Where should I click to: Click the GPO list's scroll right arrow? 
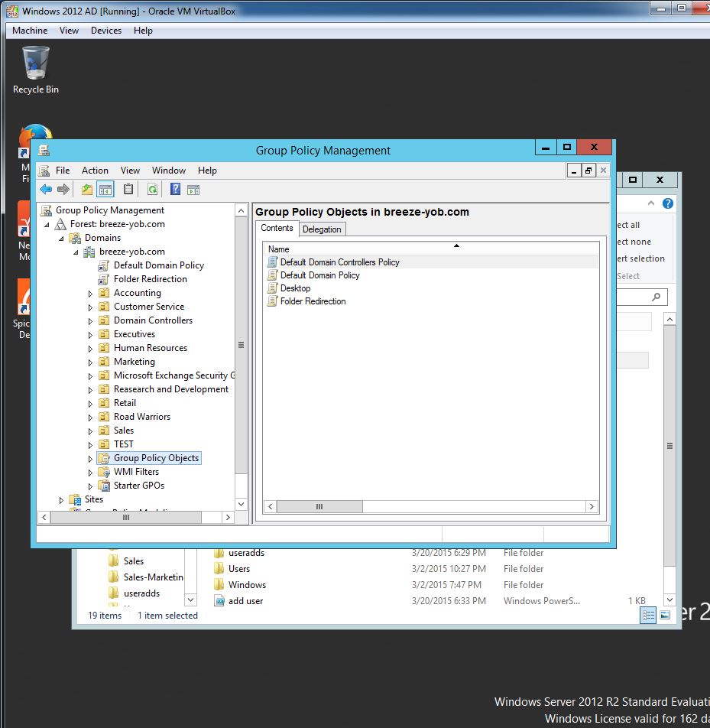pyautogui.click(x=592, y=506)
